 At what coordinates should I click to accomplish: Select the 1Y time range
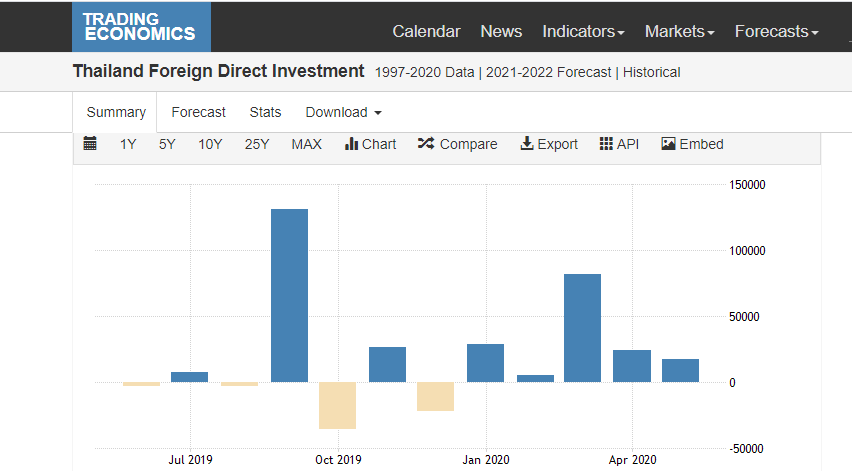tap(128, 144)
